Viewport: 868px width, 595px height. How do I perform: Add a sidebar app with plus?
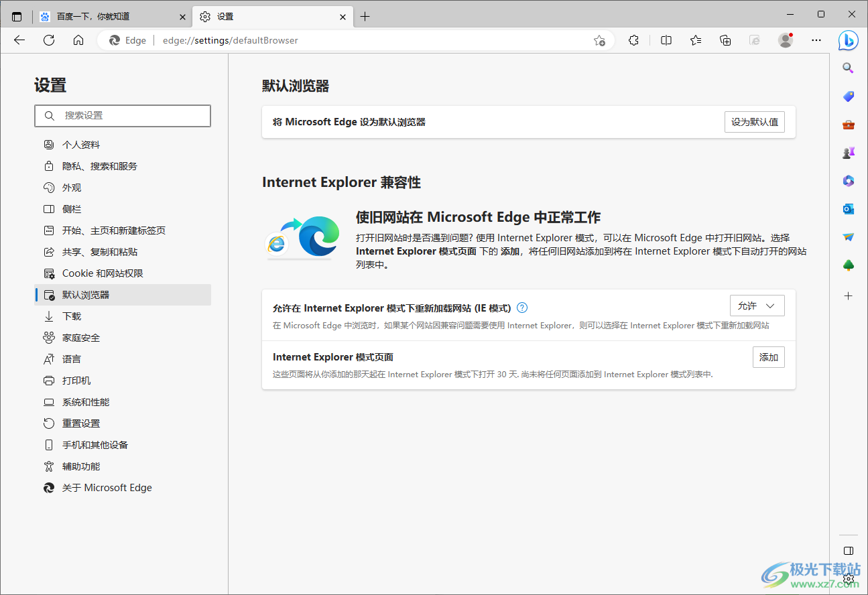pos(849,295)
